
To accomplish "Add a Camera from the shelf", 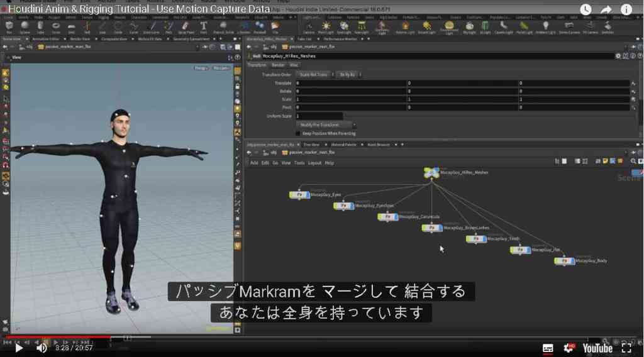I will click(308, 28).
